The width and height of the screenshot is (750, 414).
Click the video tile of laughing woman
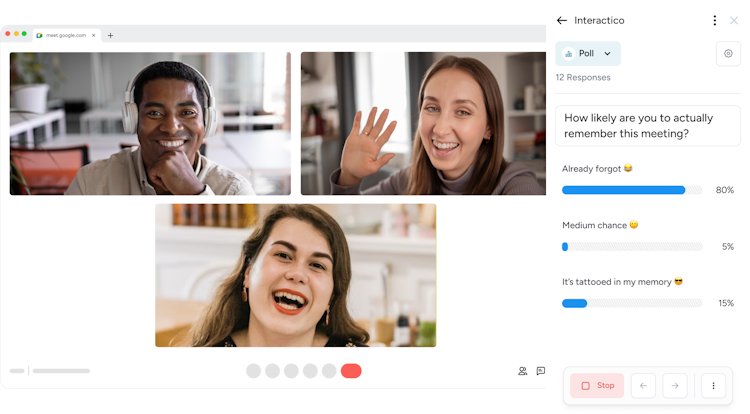(x=296, y=275)
